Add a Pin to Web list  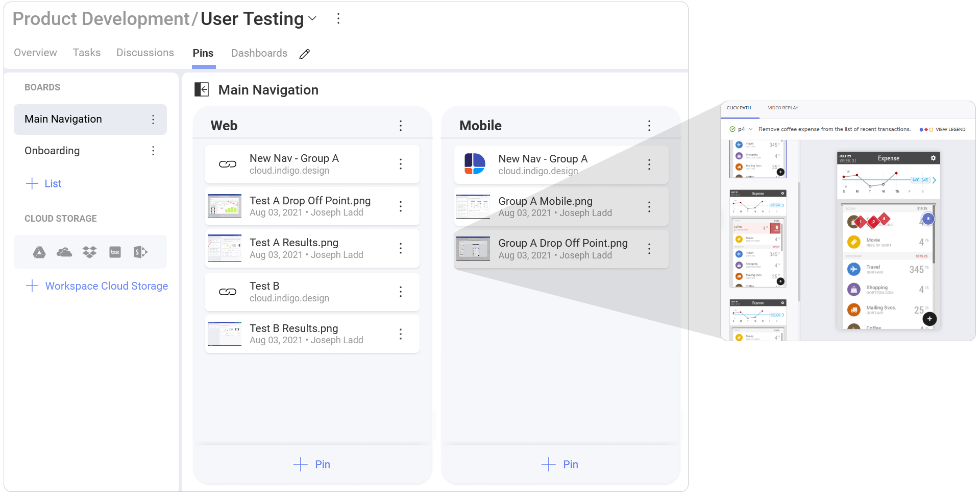(312, 464)
